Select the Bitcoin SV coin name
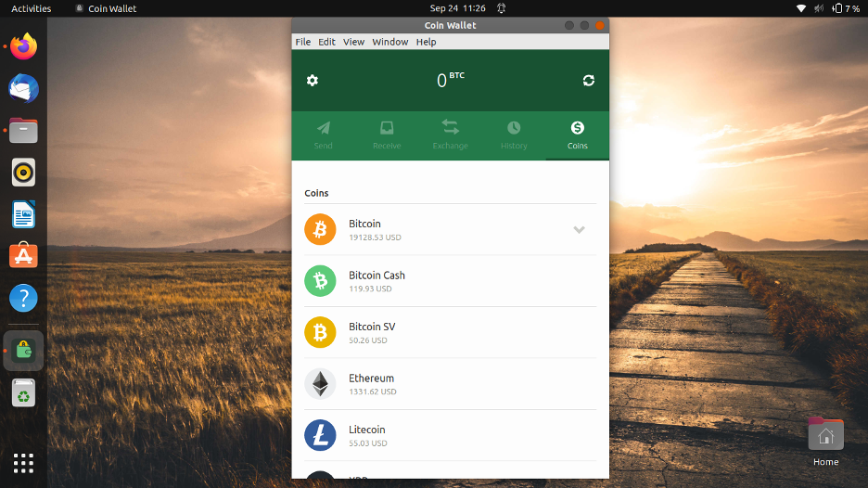The width and height of the screenshot is (868, 488). (x=372, y=327)
